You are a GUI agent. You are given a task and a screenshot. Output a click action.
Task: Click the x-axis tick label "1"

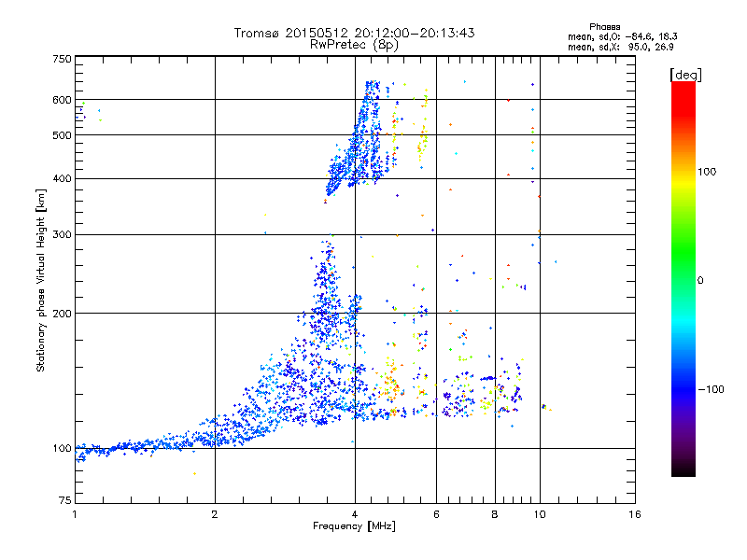pos(75,514)
